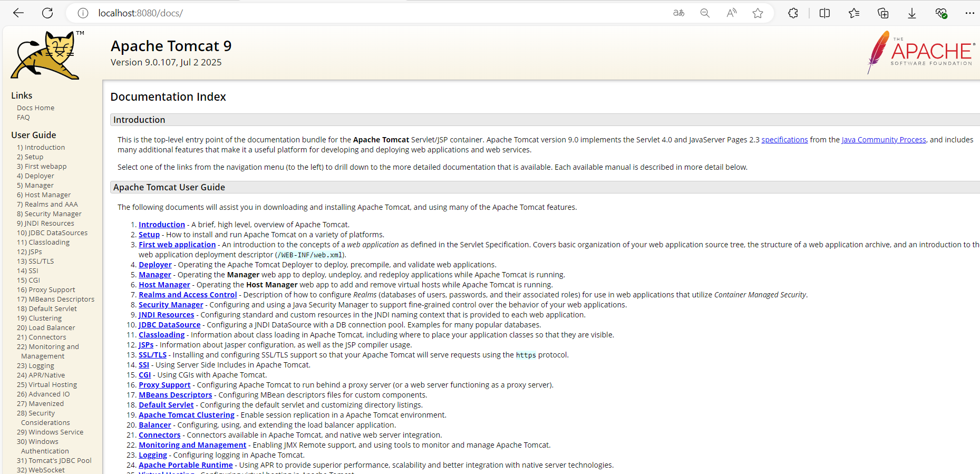Open the Apache Portable Runtime link
Viewport: 980px width, 474px height.
(186, 465)
